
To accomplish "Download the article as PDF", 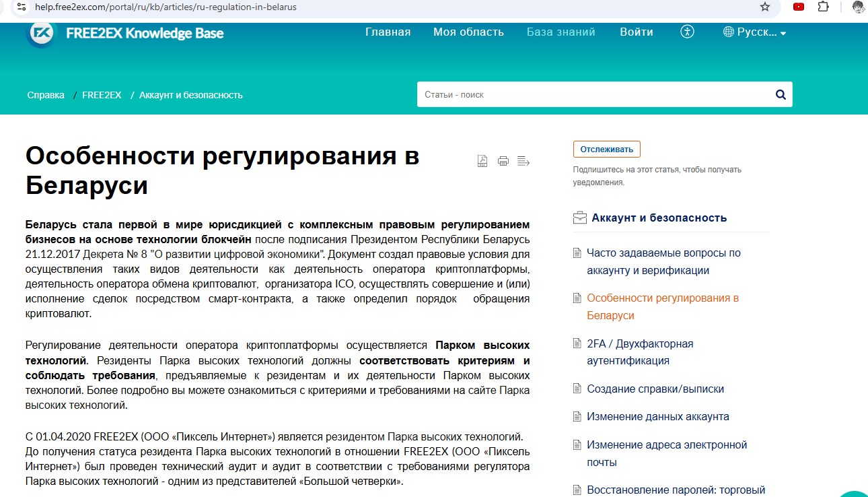I will click(x=482, y=161).
